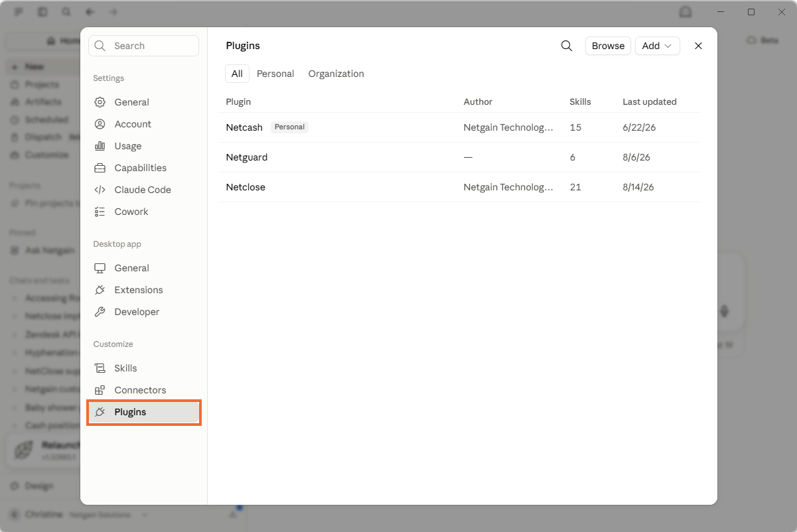Image resolution: width=797 pixels, height=532 pixels.
Task: Open the Netclose plugin row
Action: click(x=459, y=187)
